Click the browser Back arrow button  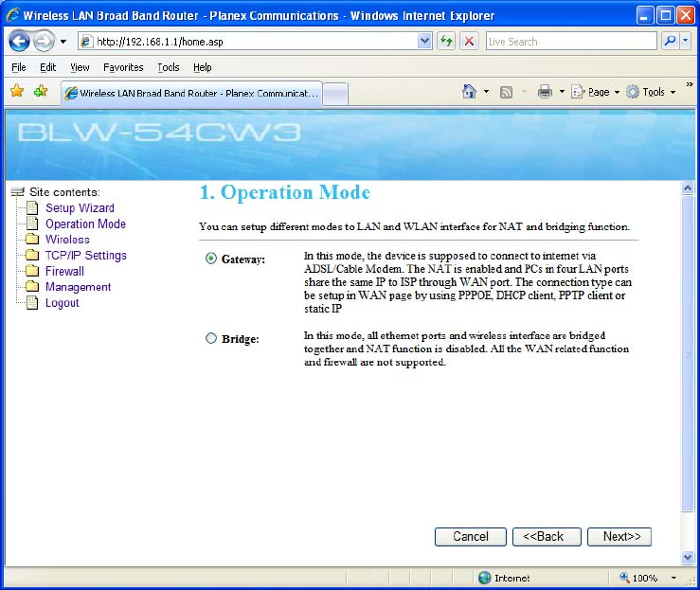[x=19, y=42]
